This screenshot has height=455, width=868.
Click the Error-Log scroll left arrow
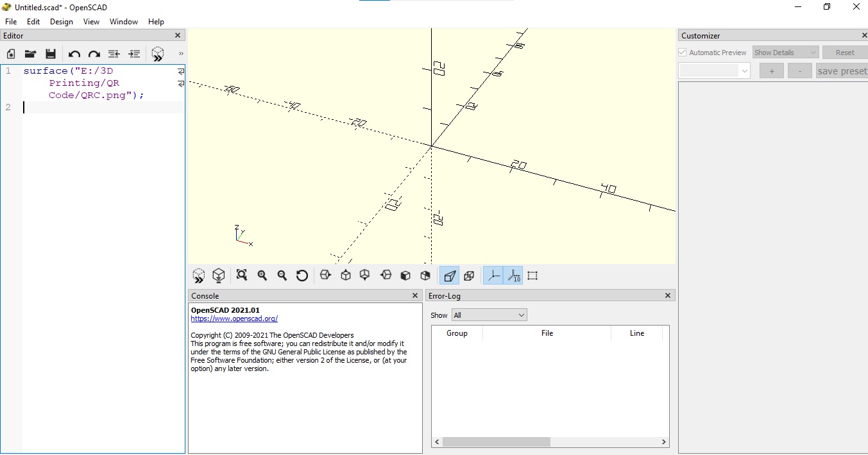pyautogui.click(x=437, y=442)
